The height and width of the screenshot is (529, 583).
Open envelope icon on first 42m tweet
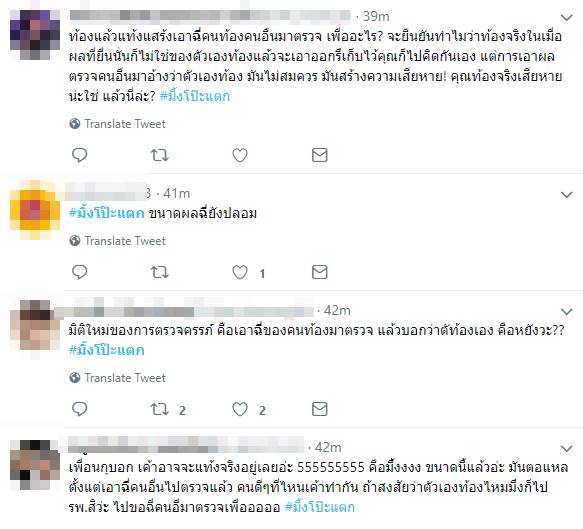pyautogui.click(x=319, y=409)
